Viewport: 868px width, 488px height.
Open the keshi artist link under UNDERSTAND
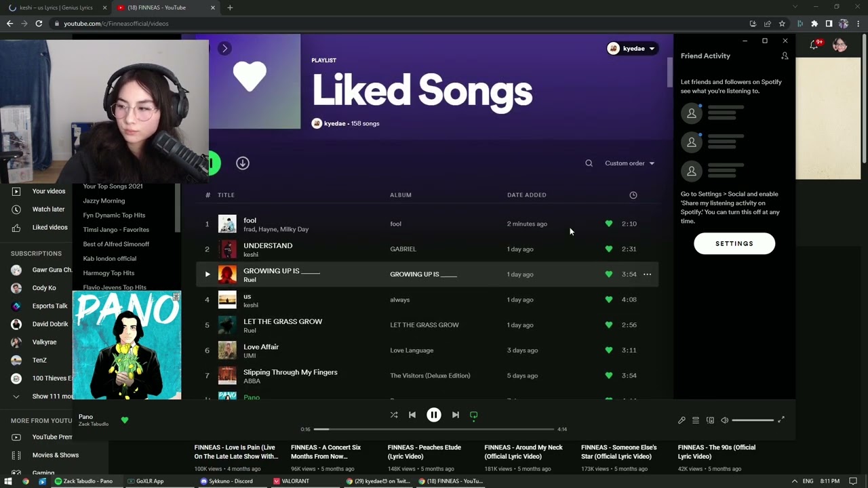(251, 255)
